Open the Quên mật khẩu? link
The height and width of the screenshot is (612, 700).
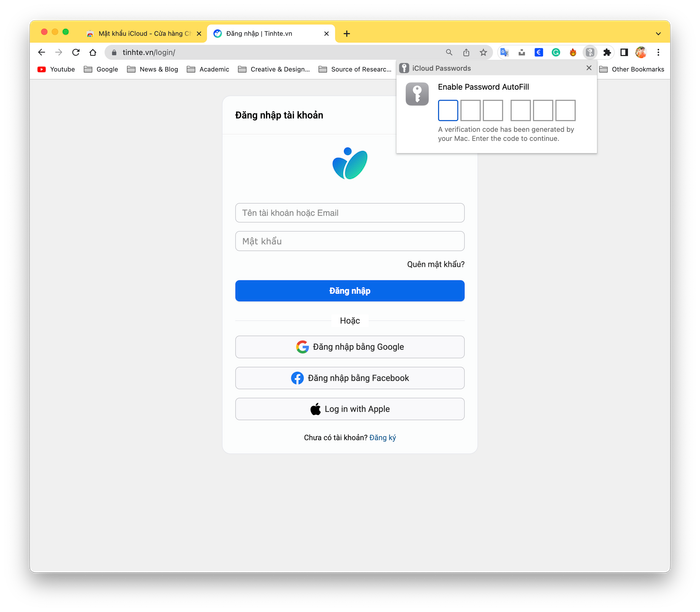tap(435, 264)
